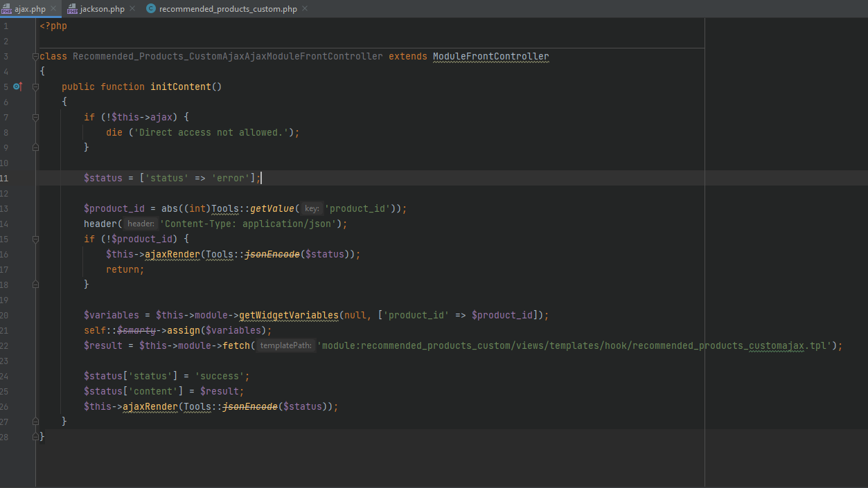Screen dimensions: 868x488
Task: Click ajaxRender on line 26
Action: [x=150, y=406]
